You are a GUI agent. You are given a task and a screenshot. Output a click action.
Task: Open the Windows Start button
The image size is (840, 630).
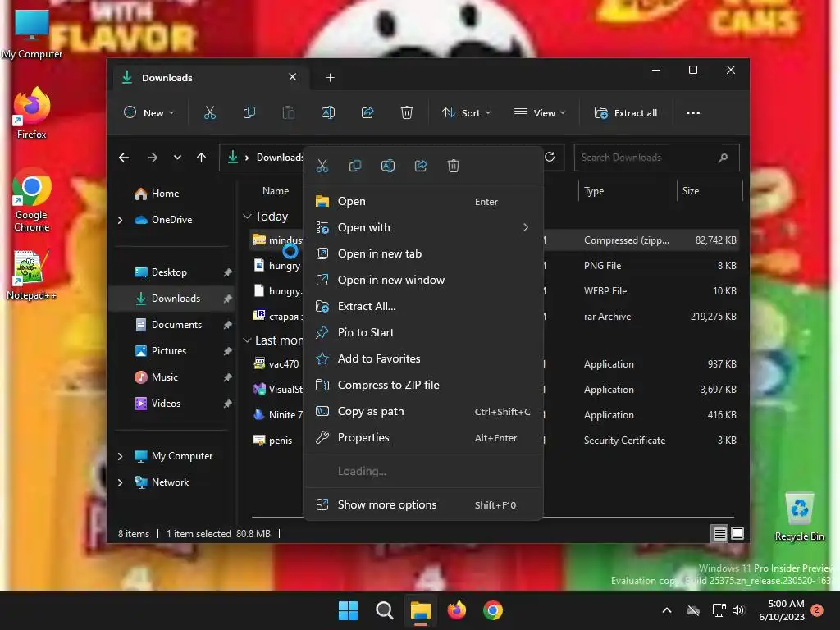click(x=348, y=610)
